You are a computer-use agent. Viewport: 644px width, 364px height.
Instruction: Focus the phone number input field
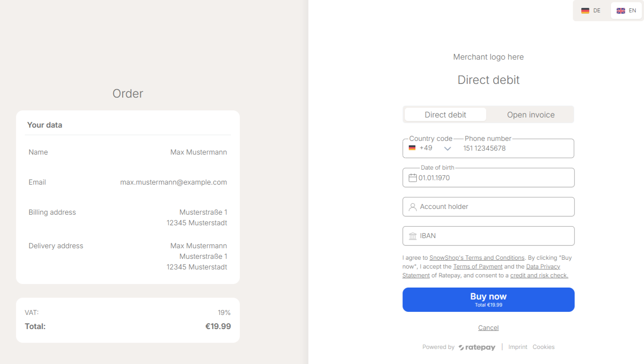(x=515, y=148)
